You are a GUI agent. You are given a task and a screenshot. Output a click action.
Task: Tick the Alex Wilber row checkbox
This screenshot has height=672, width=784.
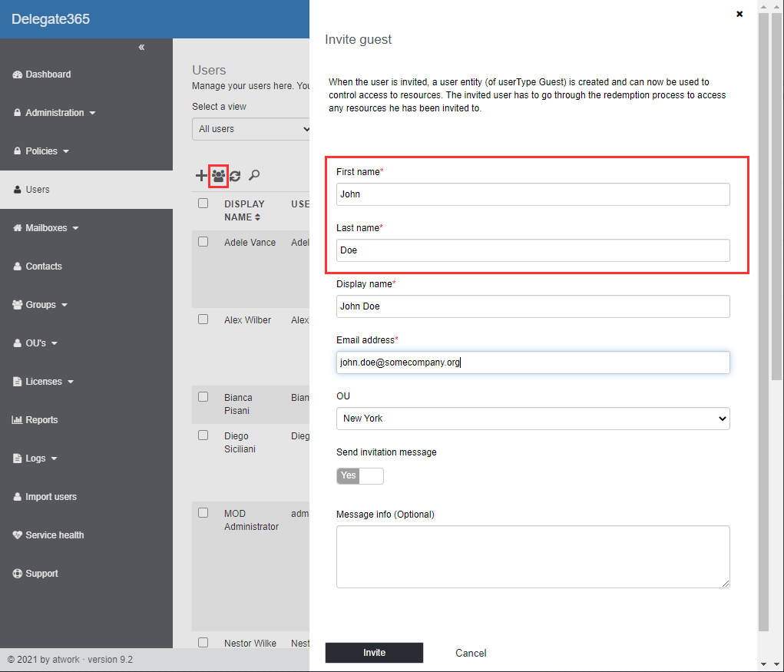[203, 319]
